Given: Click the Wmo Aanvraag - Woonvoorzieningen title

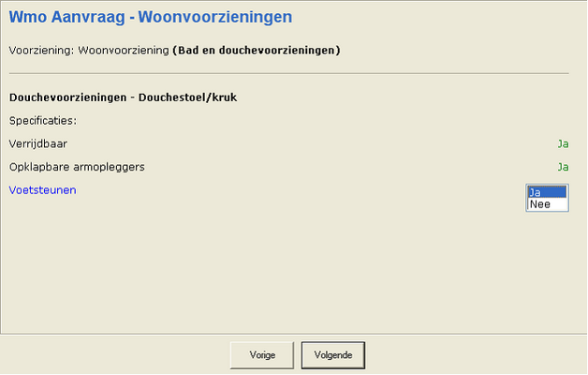Looking at the screenshot, I should pyautogui.click(x=151, y=17).
